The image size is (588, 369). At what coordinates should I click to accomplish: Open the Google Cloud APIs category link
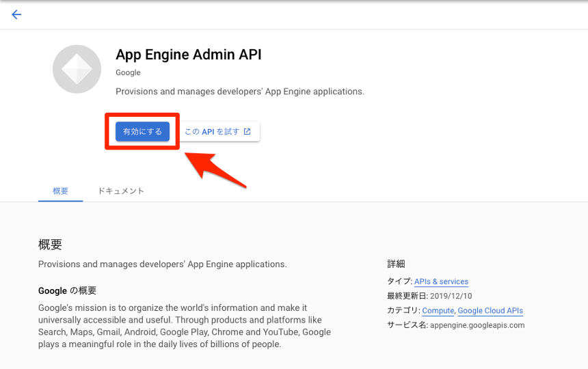click(x=490, y=310)
